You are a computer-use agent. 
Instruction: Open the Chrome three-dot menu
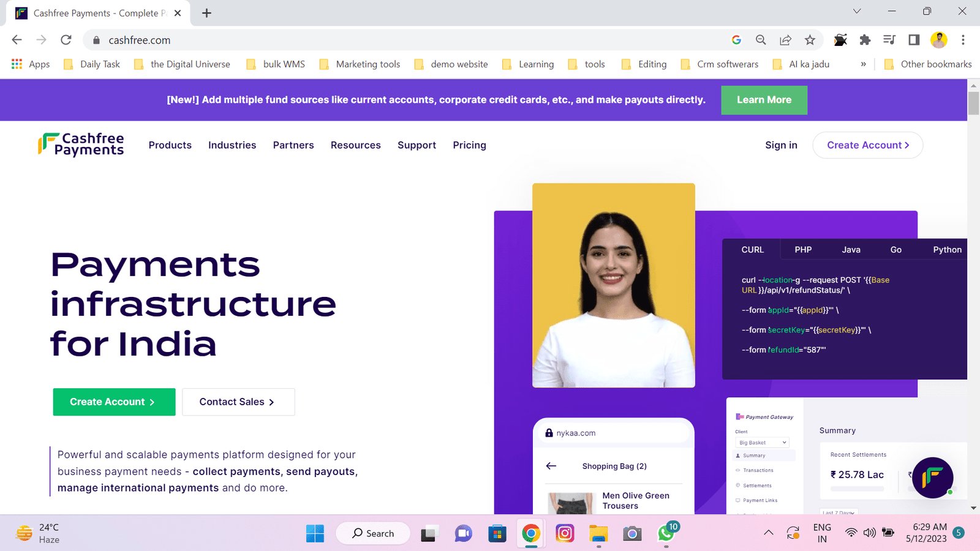pos(963,40)
